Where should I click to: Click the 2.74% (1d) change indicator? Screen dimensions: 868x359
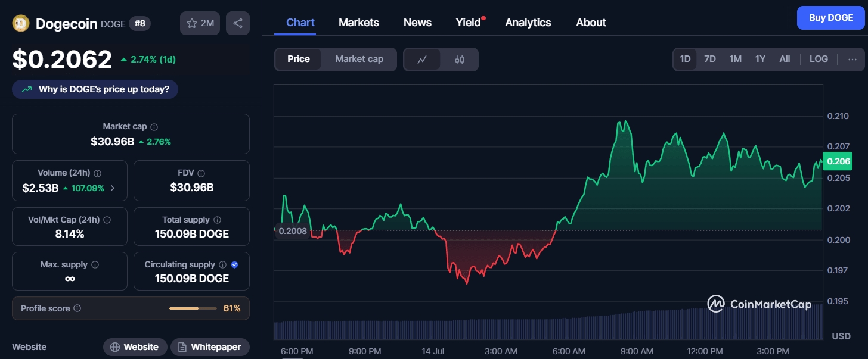click(x=148, y=60)
